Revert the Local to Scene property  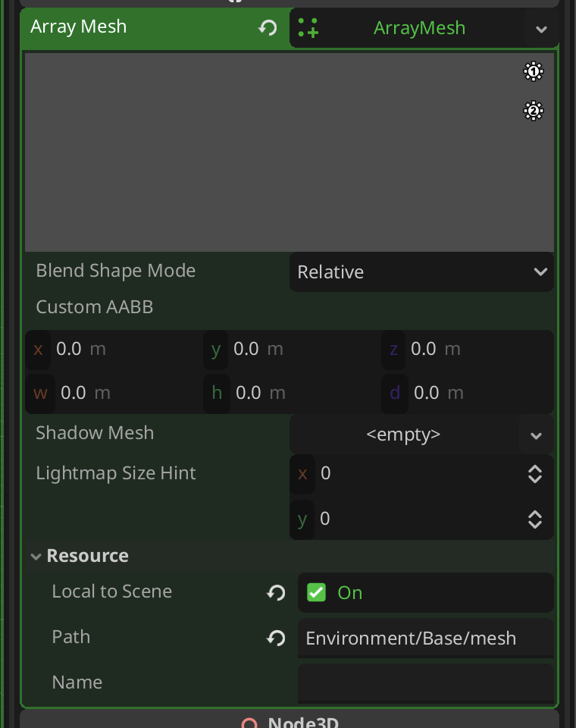[276, 593]
